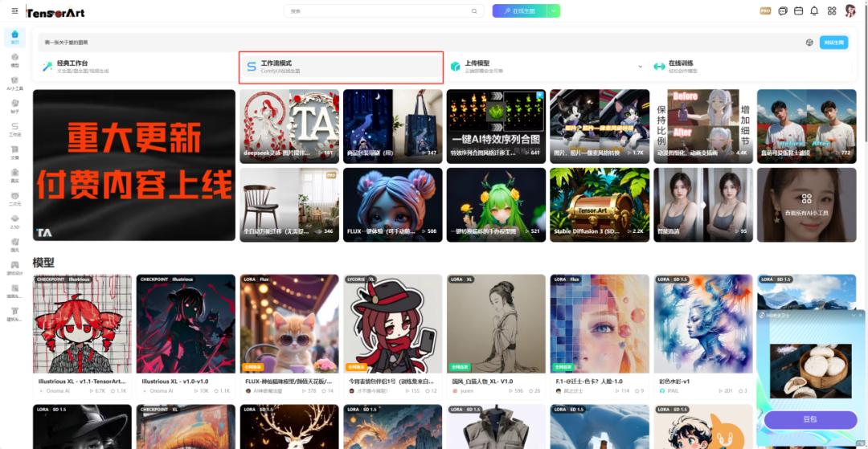Screen dimensions: 868x449
Task: Click the prompt input 画一张关于爱的图画
Action: click(420, 42)
